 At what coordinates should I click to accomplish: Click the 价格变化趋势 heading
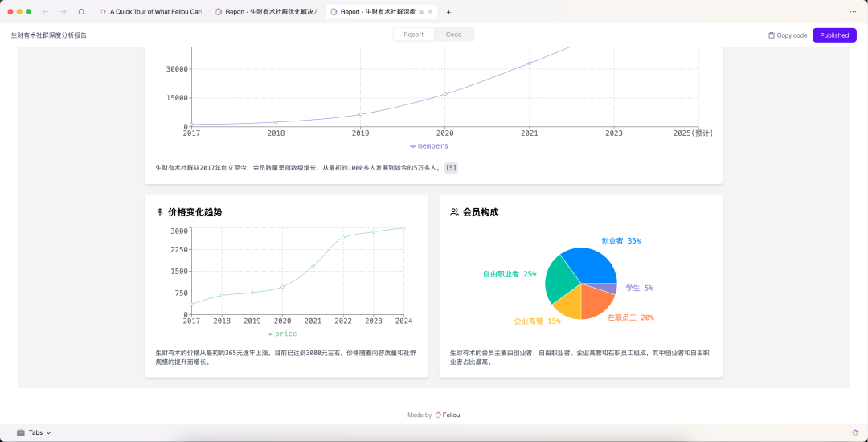194,212
